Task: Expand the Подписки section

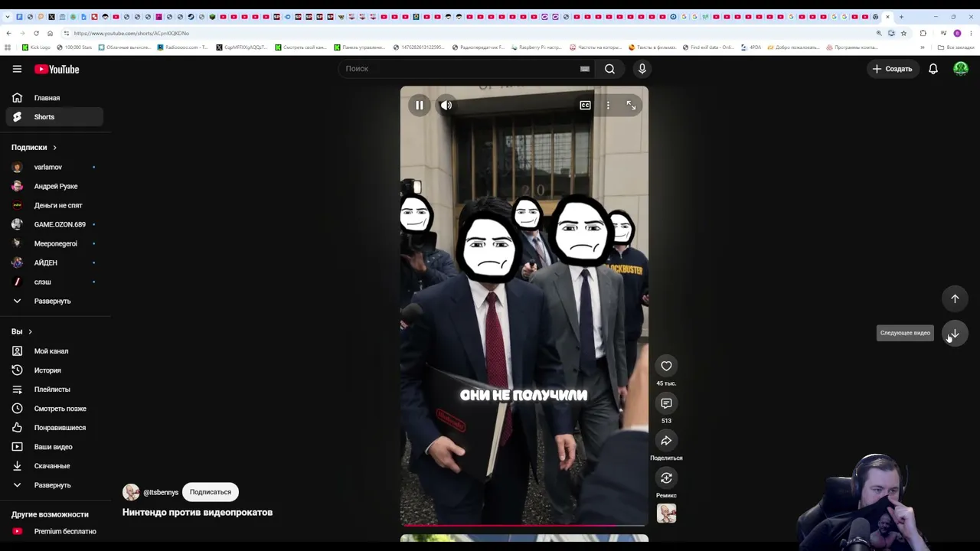Action: 34,147
